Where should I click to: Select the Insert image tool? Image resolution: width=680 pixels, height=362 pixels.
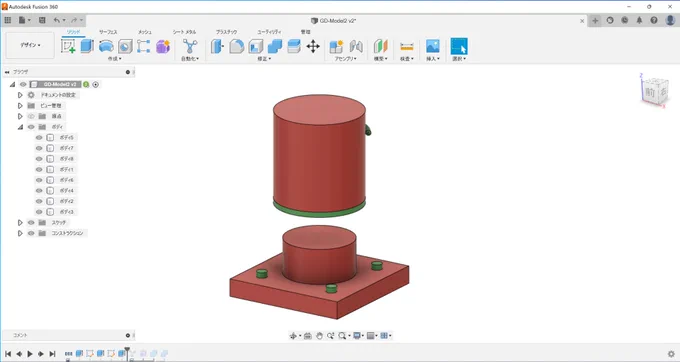[432, 46]
